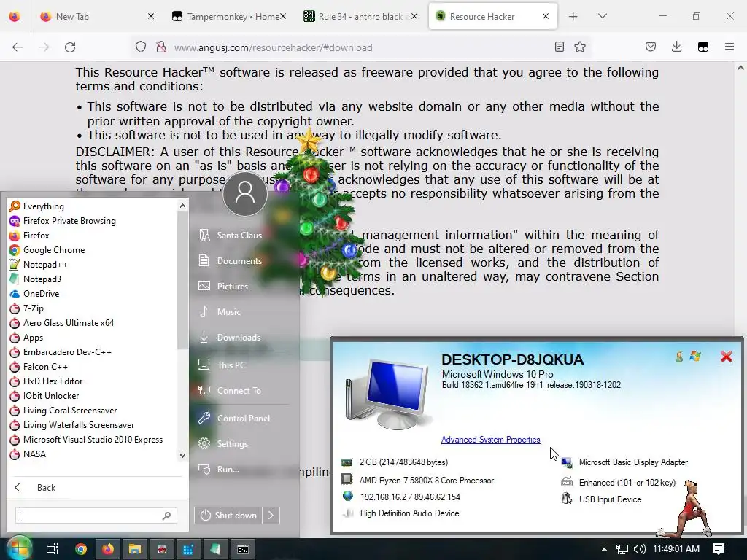Click programs list scroll up arrow

click(x=182, y=206)
